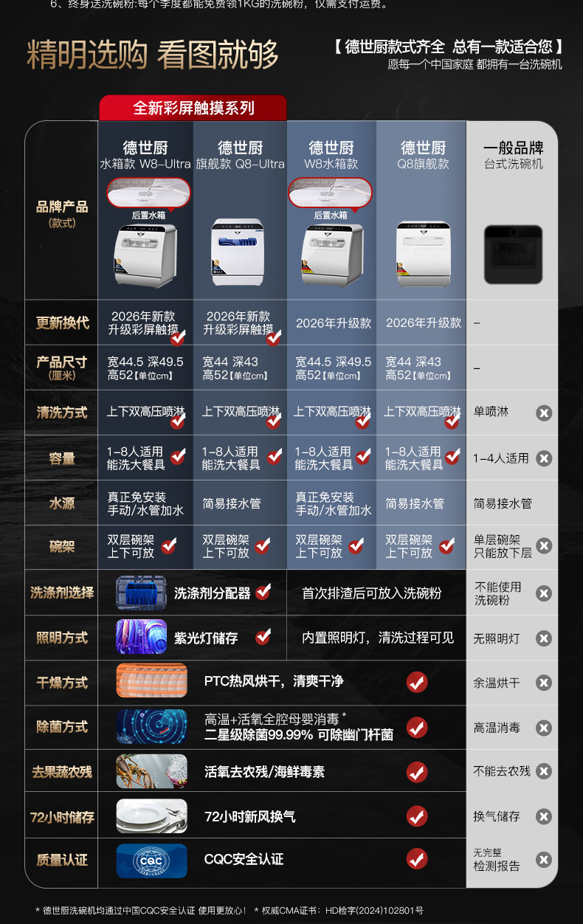Click the X mark next to 单喷淋
Viewport: 583px width, 924px height.
(544, 413)
